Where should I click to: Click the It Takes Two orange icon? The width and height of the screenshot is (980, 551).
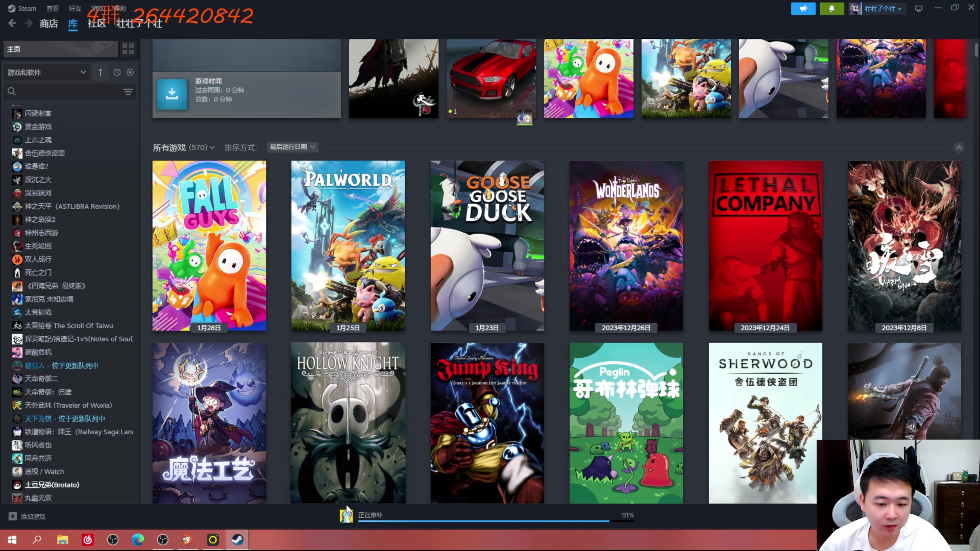pyautogui.click(x=17, y=259)
